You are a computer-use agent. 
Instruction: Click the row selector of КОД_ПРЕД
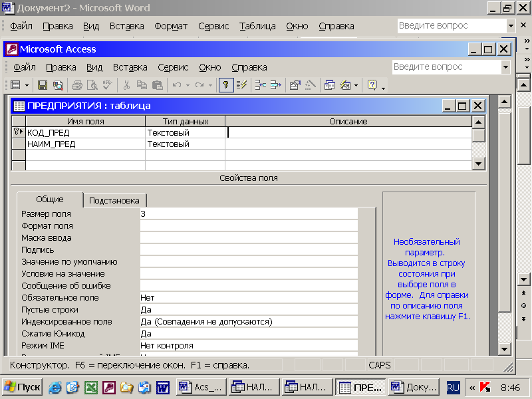[19, 132]
